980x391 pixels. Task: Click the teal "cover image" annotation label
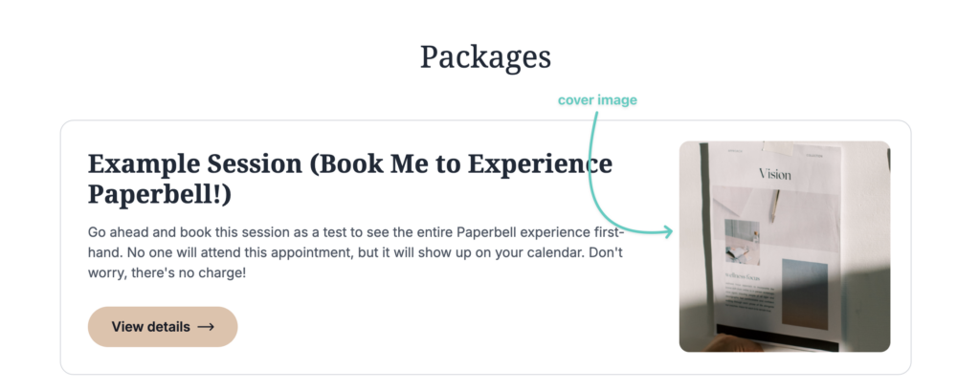coord(597,99)
